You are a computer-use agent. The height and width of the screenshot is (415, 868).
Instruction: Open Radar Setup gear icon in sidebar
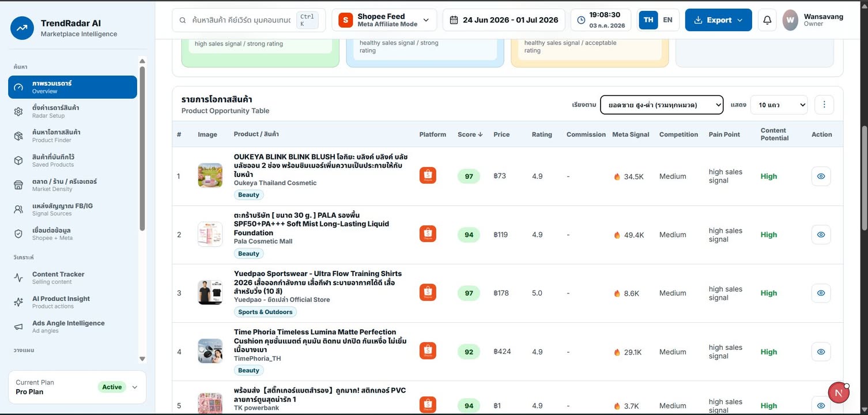click(18, 112)
